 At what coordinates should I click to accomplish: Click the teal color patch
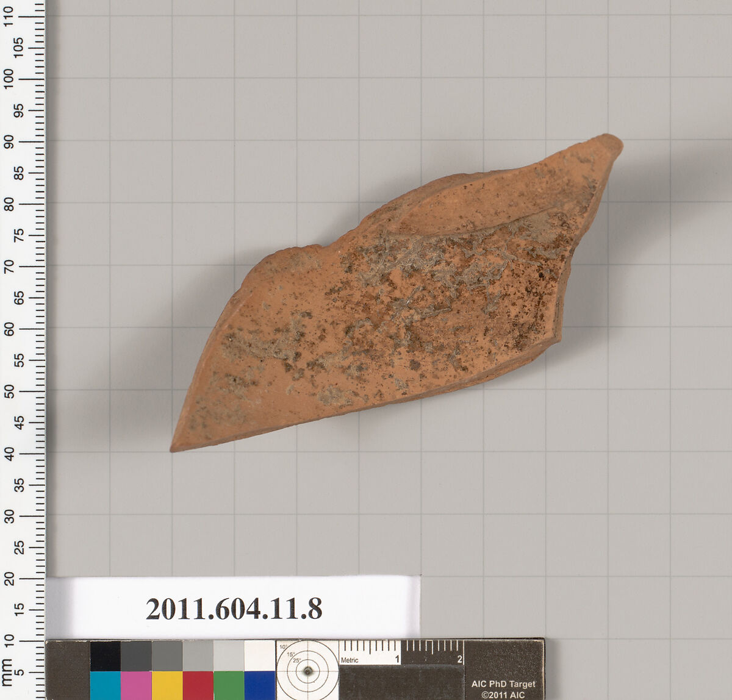tap(105, 682)
